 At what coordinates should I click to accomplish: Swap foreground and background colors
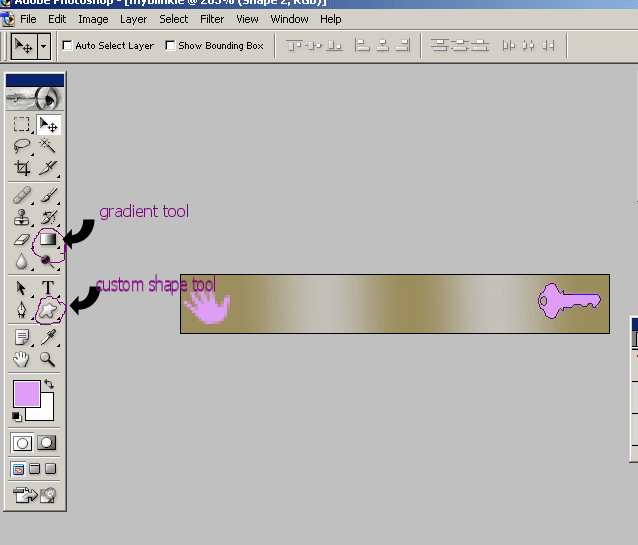pyautogui.click(x=49, y=384)
